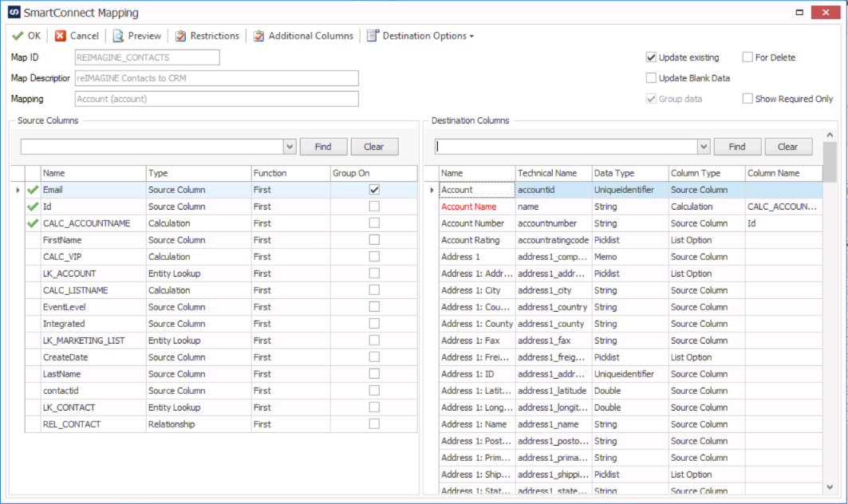The image size is (848, 504).
Task: Enable Show Required Only checkbox
Action: pos(747,99)
